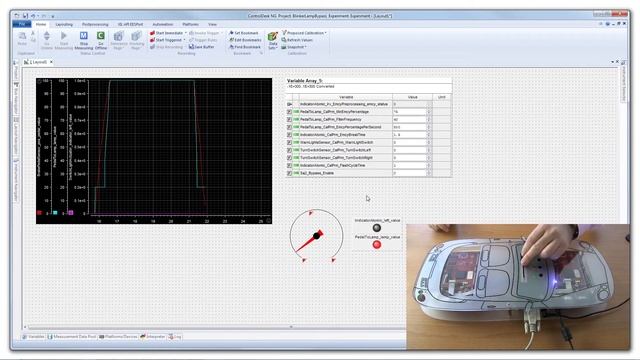Open the Variables pane tab
This screenshot has height=360, width=640.
pos(33,337)
